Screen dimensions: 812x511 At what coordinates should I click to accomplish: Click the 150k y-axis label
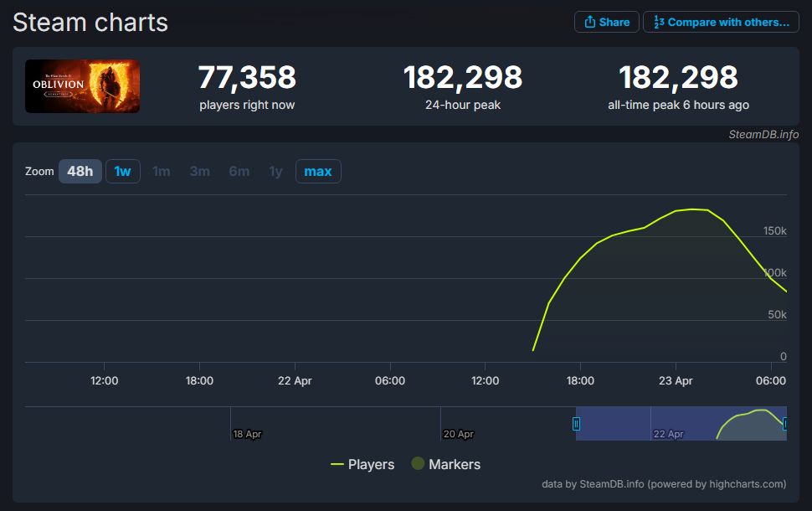[x=774, y=231]
